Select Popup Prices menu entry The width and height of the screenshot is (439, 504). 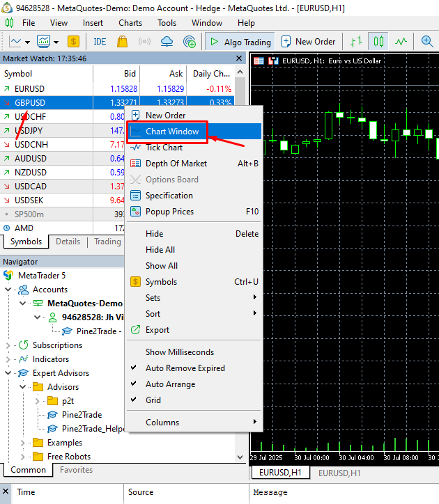(194, 212)
